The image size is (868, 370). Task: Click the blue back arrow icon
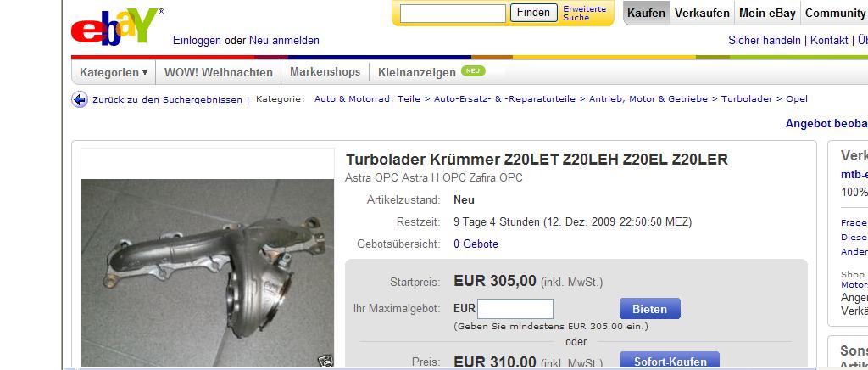point(80,99)
